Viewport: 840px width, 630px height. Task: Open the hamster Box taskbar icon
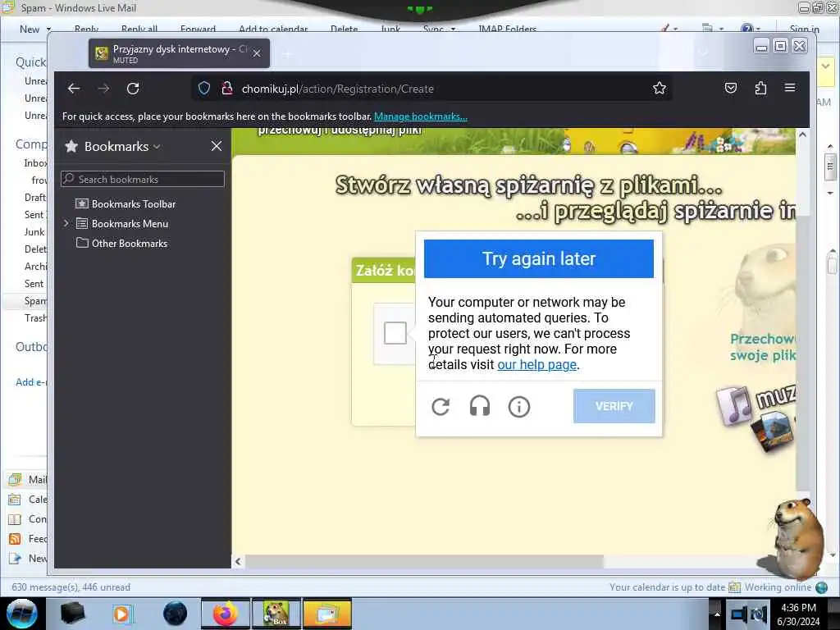click(x=276, y=614)
